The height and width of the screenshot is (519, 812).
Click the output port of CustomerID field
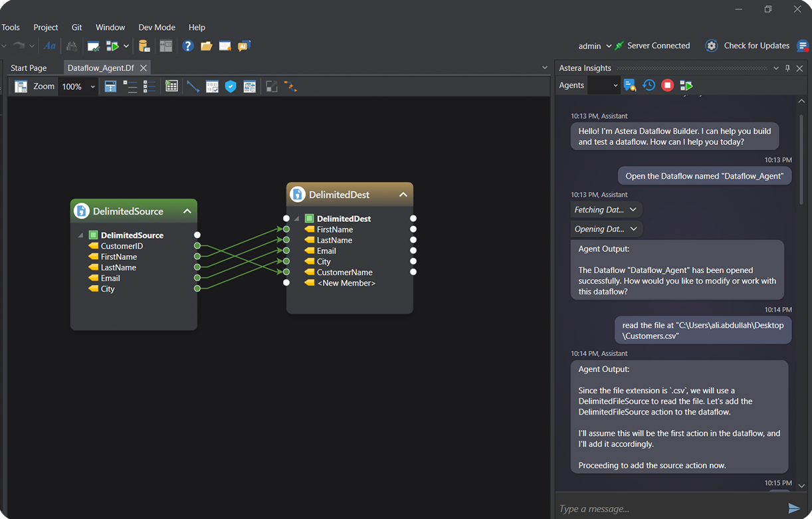197,246
